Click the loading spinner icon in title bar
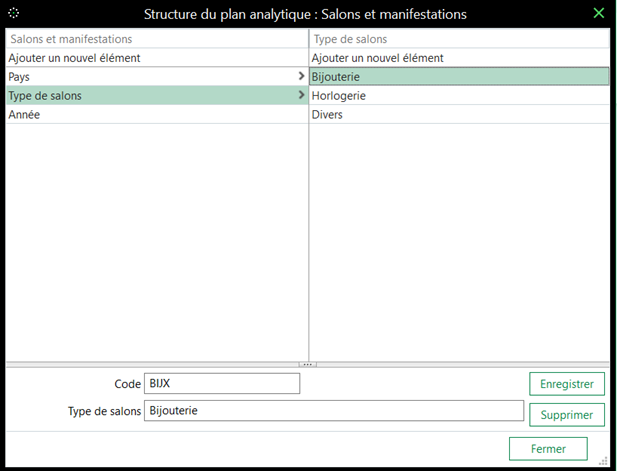 (x=14, y=14)
